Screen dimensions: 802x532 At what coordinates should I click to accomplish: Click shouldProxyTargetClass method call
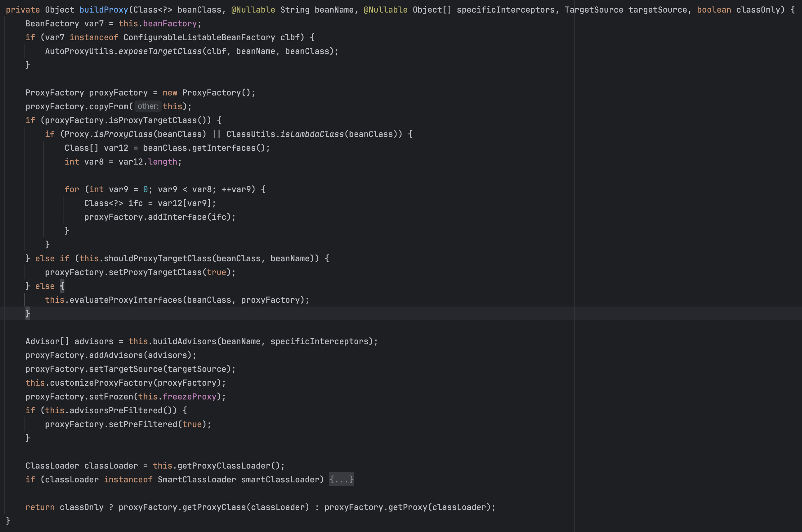[x=157, y=258]
